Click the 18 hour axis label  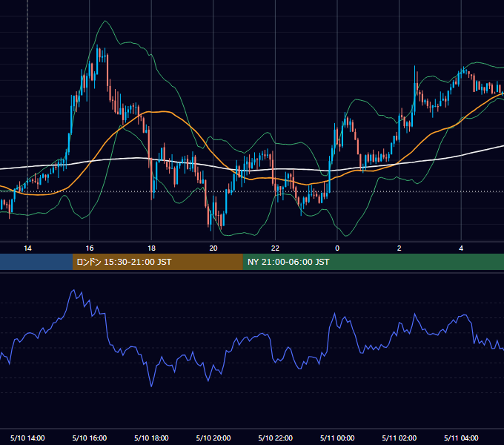[x=151, y=248]
